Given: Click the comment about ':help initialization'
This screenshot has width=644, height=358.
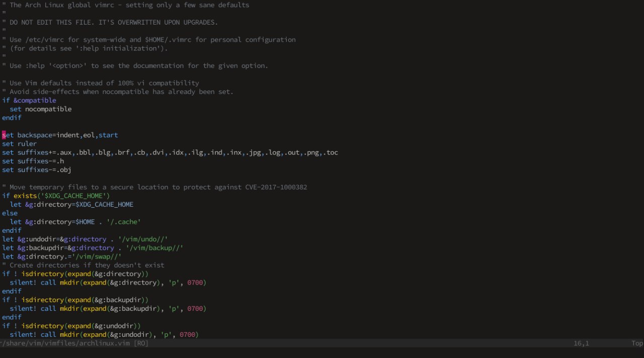Looking at the screenshot, I should (85, 48).
